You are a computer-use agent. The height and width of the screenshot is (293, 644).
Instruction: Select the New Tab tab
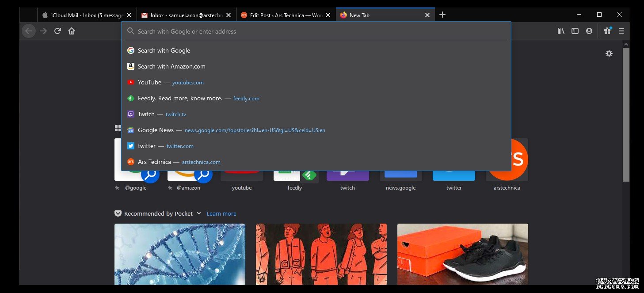point(385,15)
